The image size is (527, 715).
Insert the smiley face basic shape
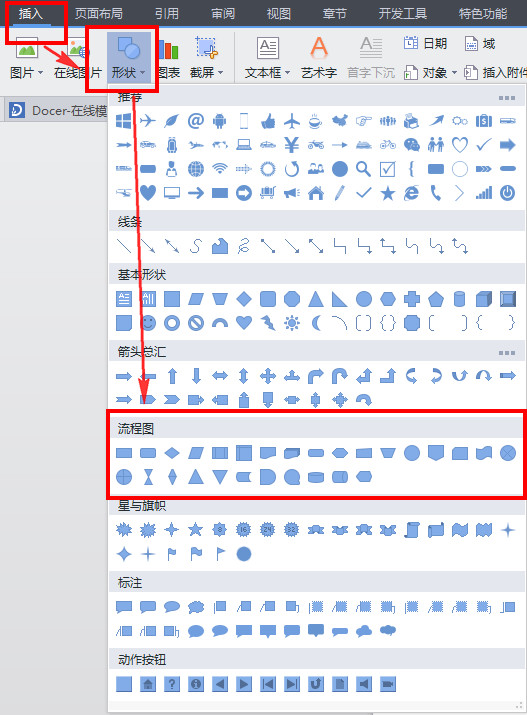pos(148,323)
